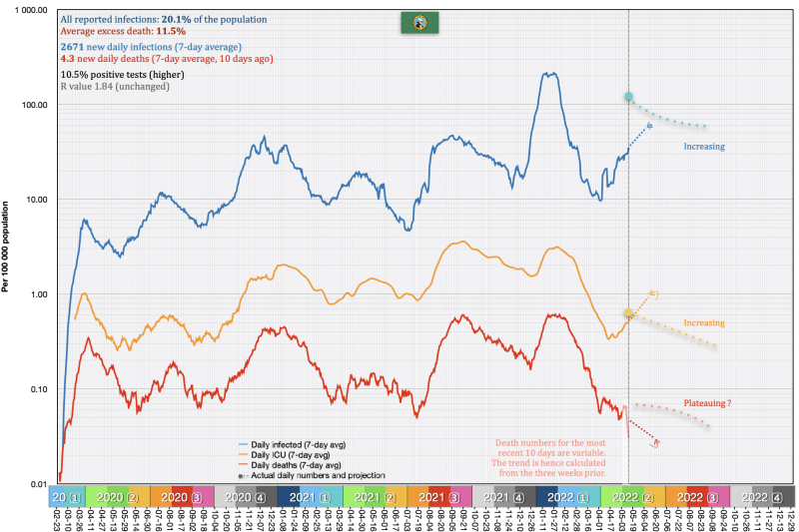
Task: Click the teal dot on the dashed vertical line
Action: click(x=628, y=97)
